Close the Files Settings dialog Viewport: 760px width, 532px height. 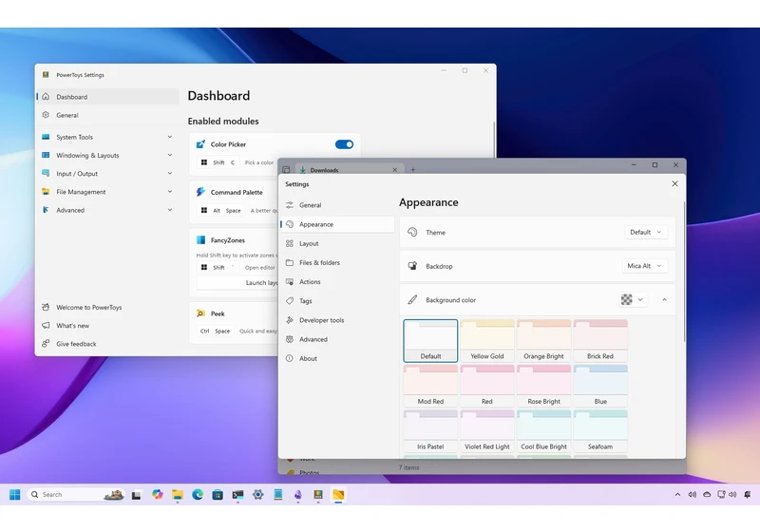(674, 183)
